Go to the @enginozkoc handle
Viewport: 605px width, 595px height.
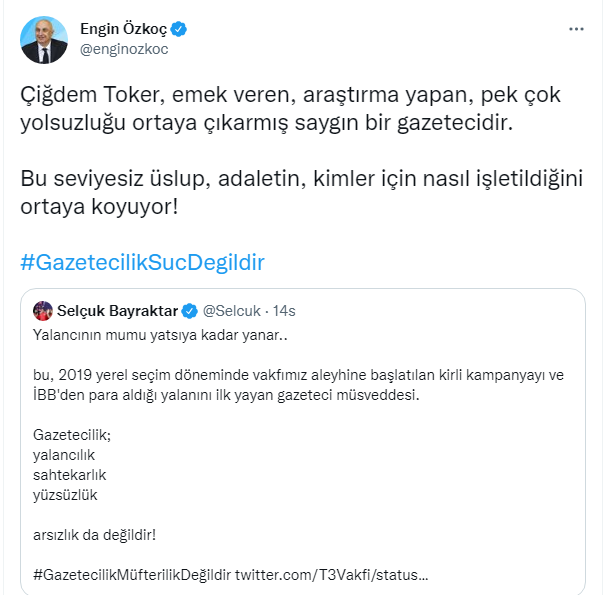tap(124, 48)
